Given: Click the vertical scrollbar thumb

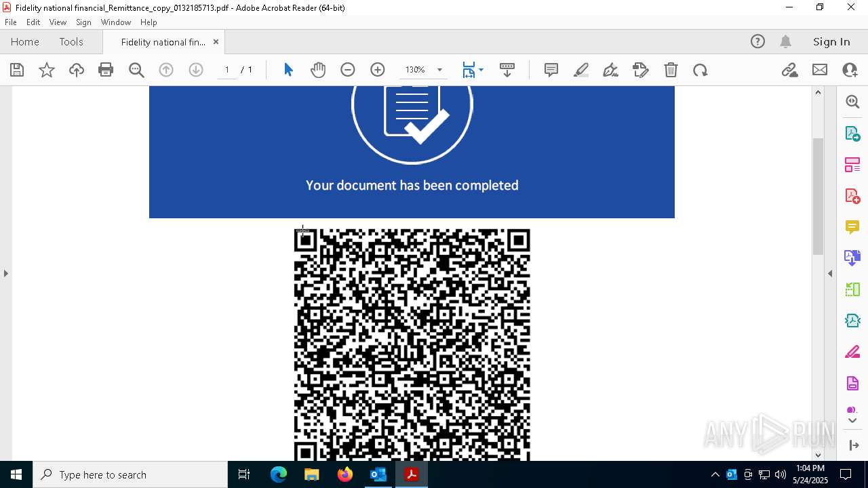Looking at the screenshot, I should 818,196.
